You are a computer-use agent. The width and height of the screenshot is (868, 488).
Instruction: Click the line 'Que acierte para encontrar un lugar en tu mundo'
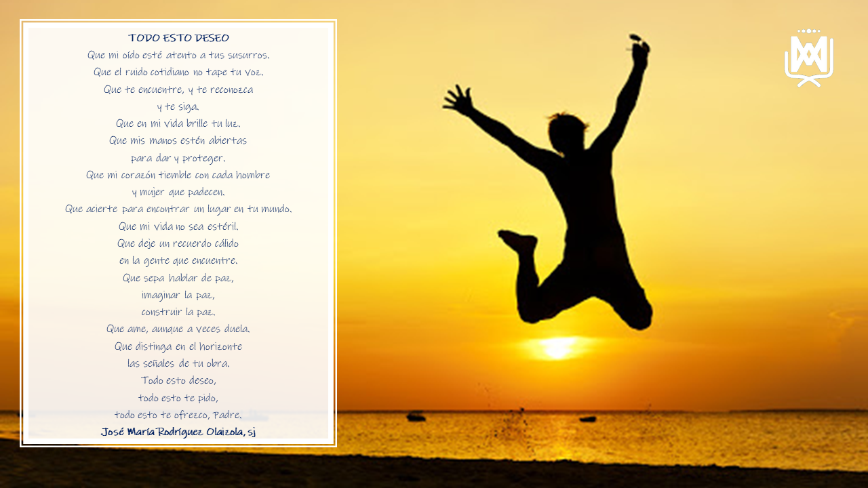(x=178, y=209)
